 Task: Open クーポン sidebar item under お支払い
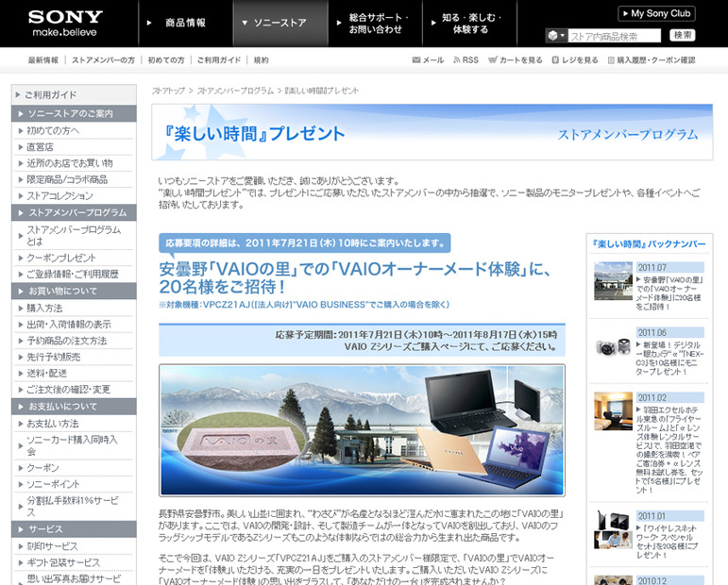[42, 468]
